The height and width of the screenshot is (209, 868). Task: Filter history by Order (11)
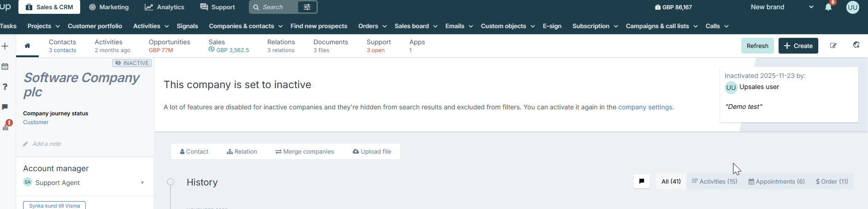coord(832,181)
